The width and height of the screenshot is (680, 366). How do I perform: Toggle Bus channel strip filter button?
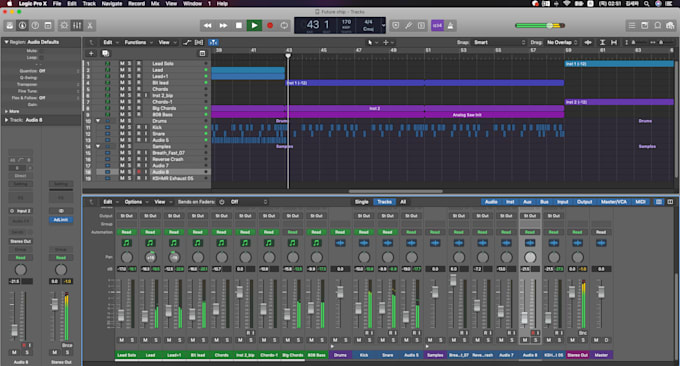click(544, 202)
